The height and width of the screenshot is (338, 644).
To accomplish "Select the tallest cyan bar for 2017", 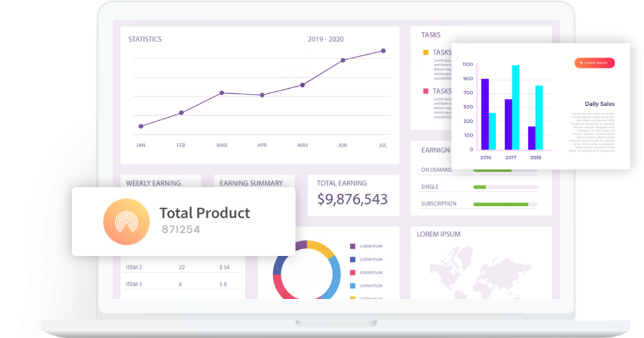I will click(x=515, y=107).
